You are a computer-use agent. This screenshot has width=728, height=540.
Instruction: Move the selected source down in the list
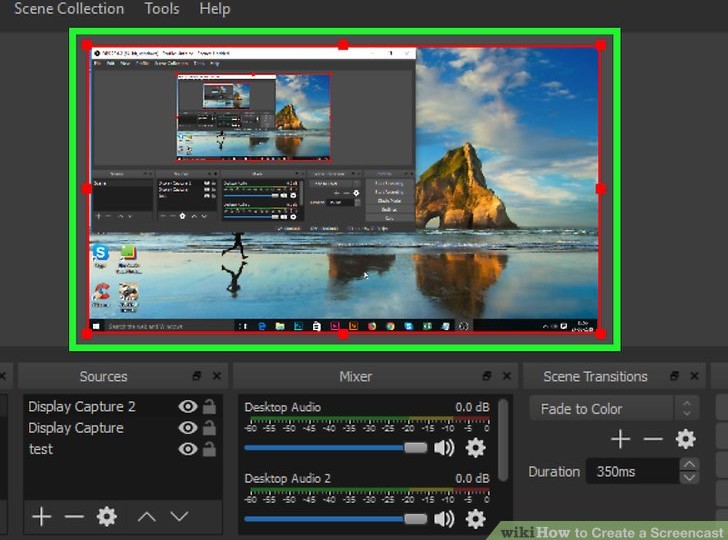pos(179,517)
